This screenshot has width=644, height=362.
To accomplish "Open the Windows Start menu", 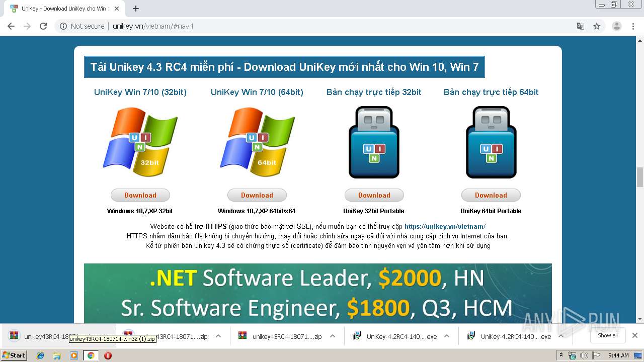I will point(14,355).
